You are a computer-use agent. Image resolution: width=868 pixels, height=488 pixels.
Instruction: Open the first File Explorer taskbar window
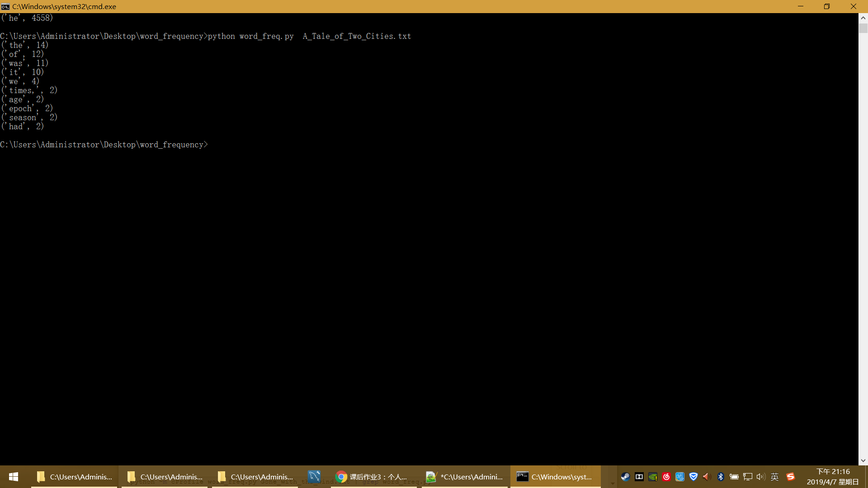point(75,477)
